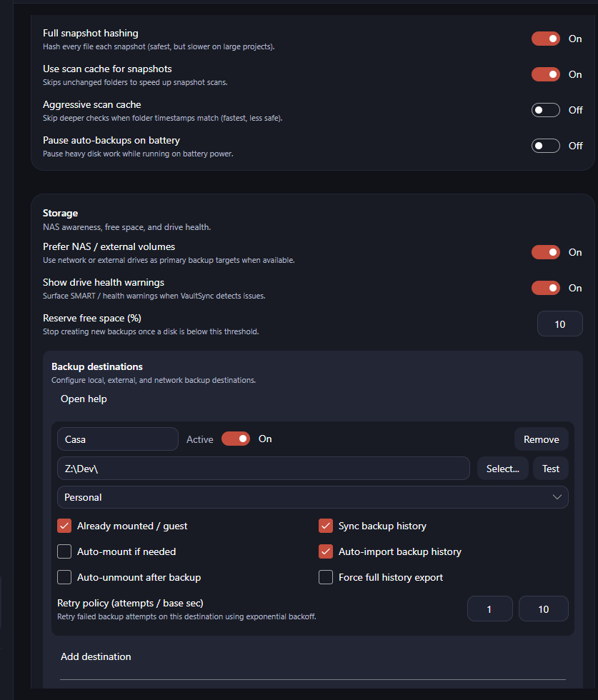Edit the Reserve free space value

point(559,324)
